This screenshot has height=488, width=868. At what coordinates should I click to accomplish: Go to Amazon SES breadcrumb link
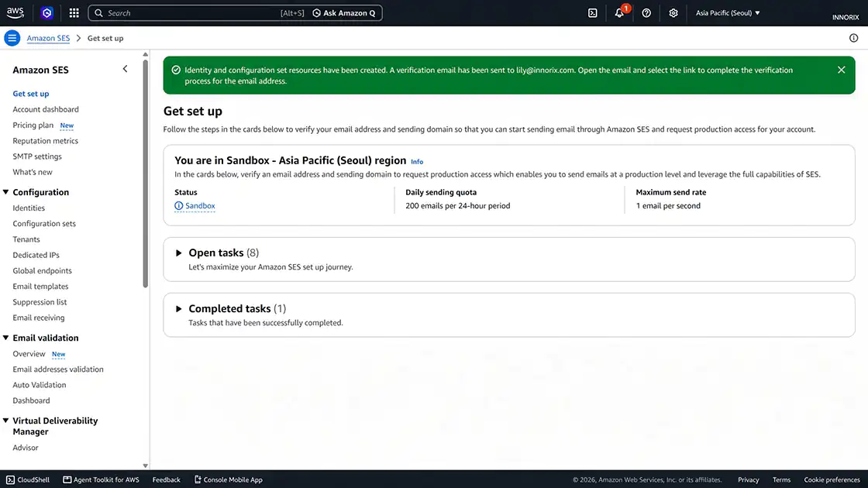[x=48, y=38]
